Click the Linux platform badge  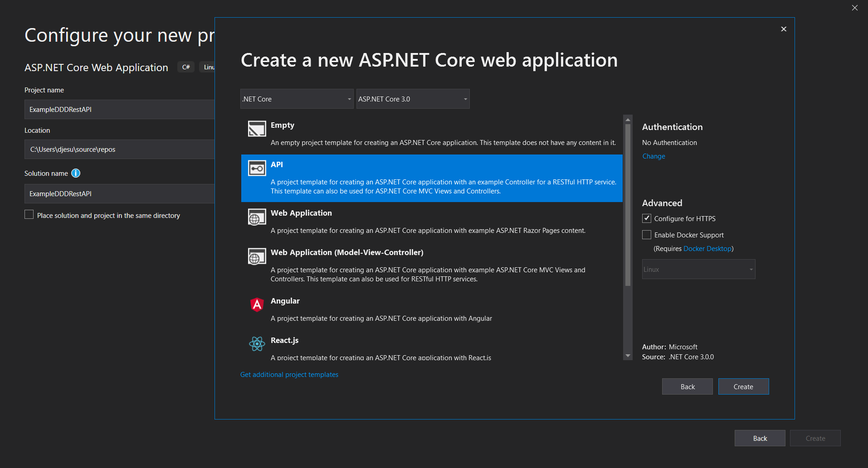(x=209, y=67)
